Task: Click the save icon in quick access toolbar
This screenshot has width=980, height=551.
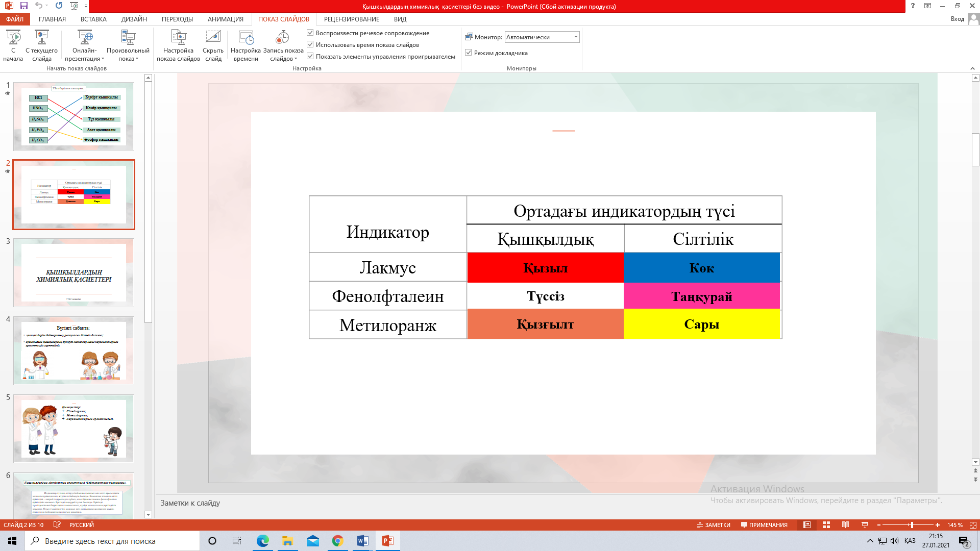Action: (x=24, y=6)
